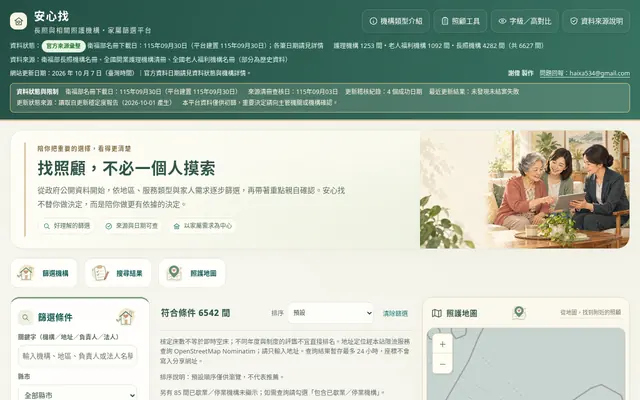This screenshot has height=400, width=640.
Task: Open the 排序 預設 sort dropdown
Action: pyautogui.click(x=330, y=313)
